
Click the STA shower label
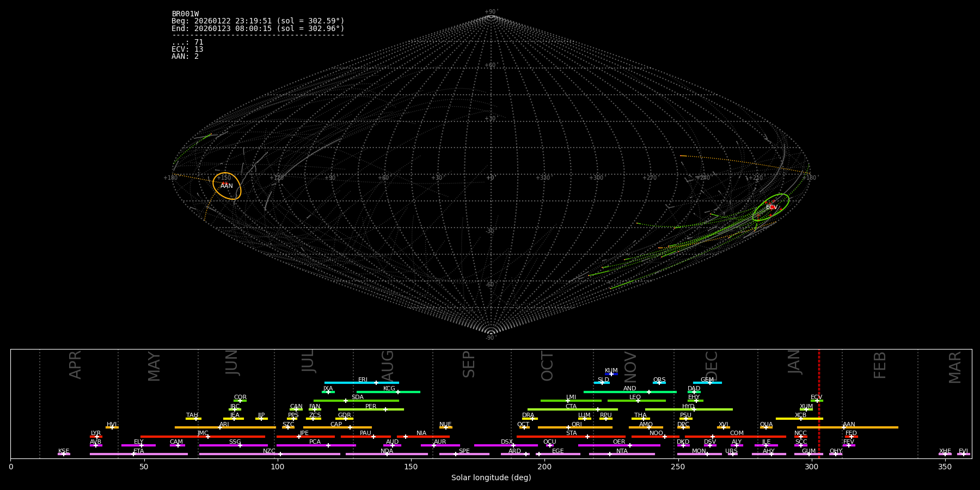point(571,433)
